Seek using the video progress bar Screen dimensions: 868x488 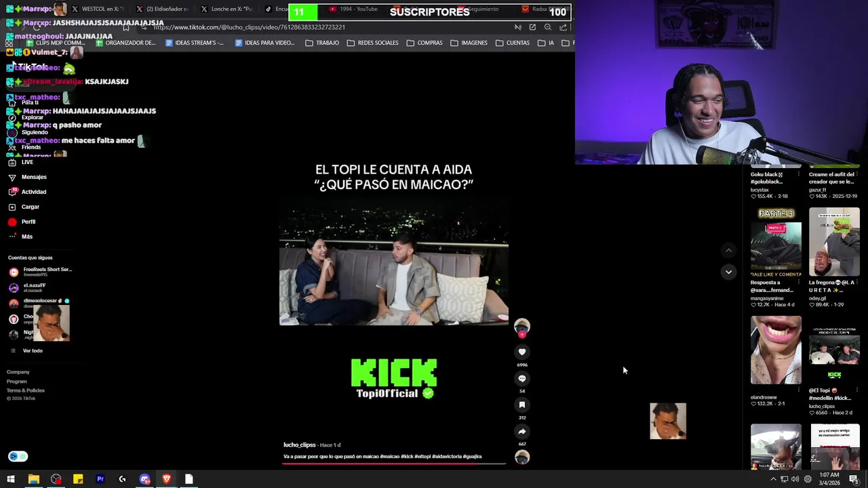pyautogui.click(x=394, y=464)
